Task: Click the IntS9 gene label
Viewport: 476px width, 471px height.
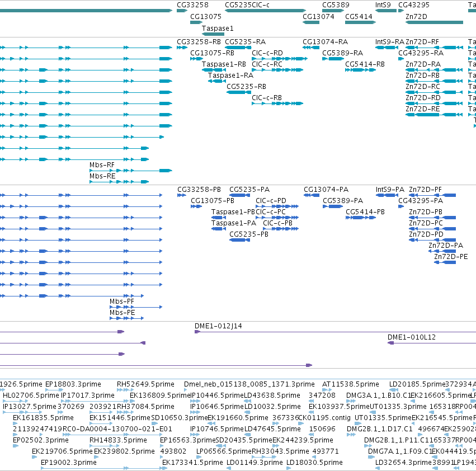Action: (383, 5)
